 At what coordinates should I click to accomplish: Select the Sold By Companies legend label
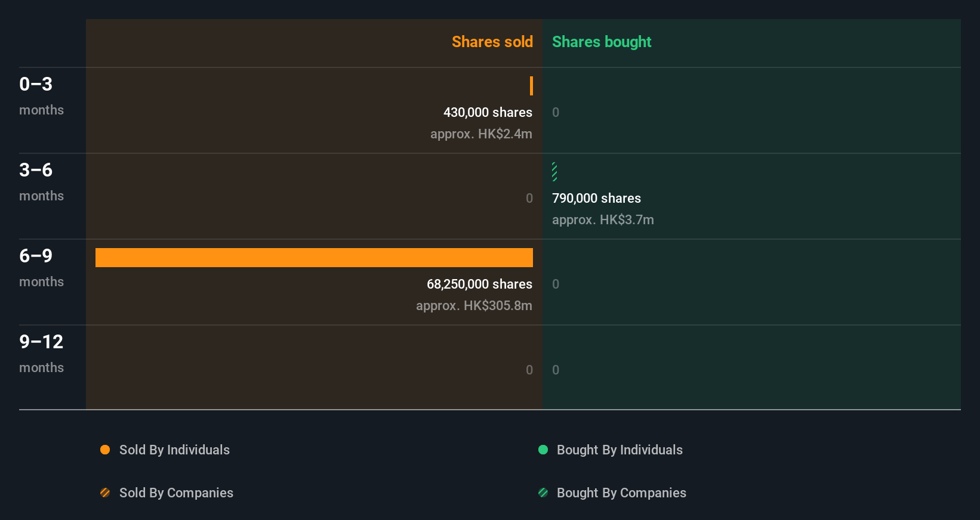[176, 493]
